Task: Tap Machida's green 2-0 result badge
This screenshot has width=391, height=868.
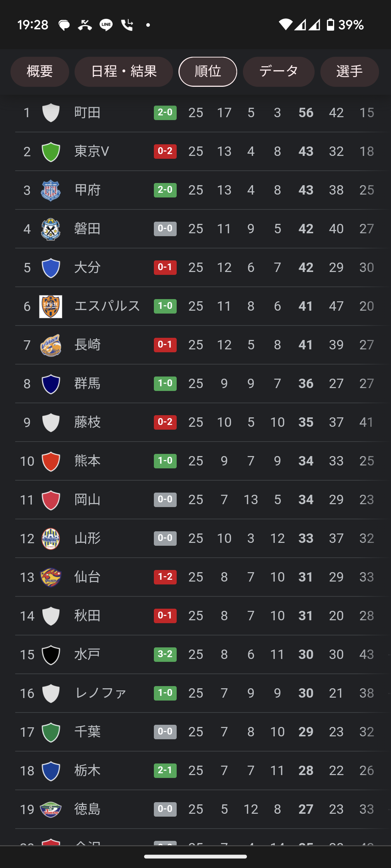Action: pyautogui.click(x=165, y=112)
